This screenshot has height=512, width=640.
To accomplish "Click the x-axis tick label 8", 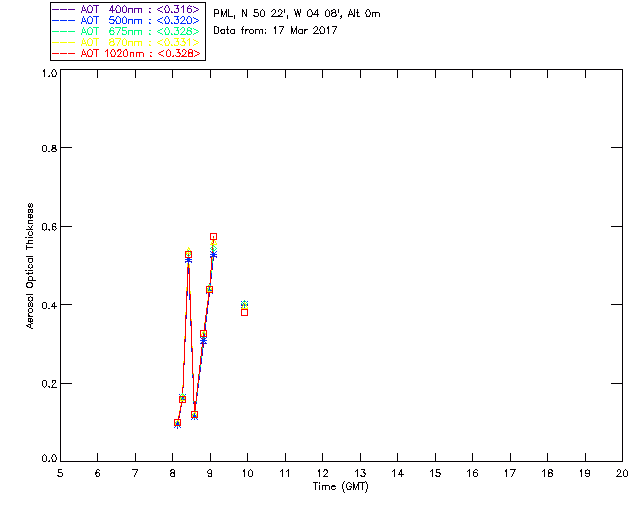I will click(173, 473).
